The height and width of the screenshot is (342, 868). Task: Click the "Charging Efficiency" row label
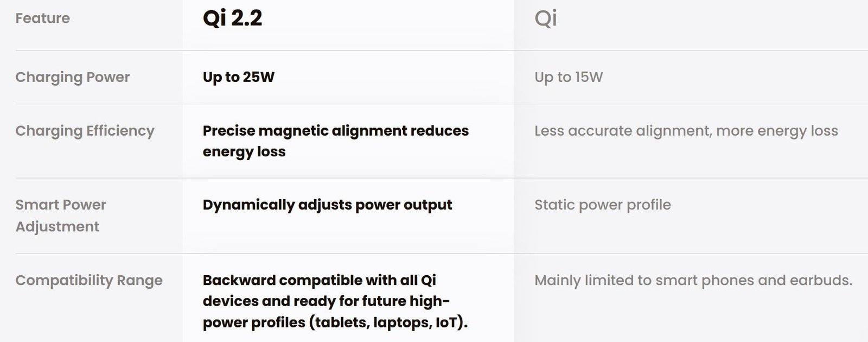(85, 131)
